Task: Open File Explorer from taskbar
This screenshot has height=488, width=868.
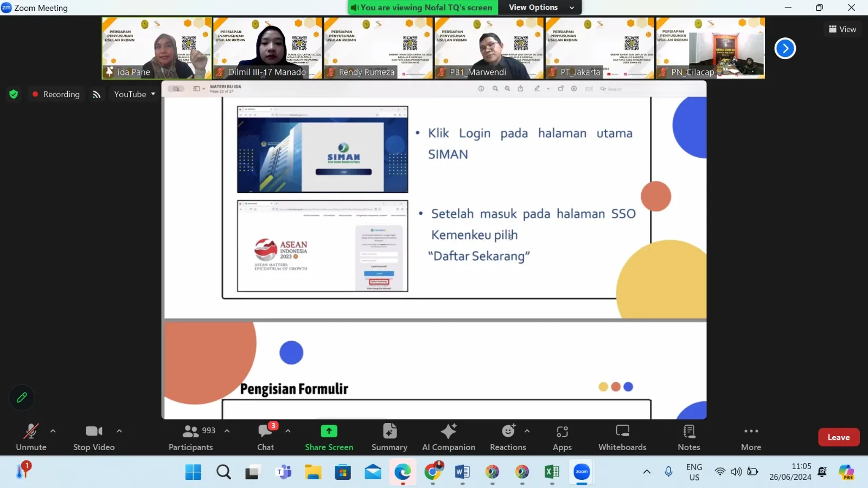Action: point(313,472)
